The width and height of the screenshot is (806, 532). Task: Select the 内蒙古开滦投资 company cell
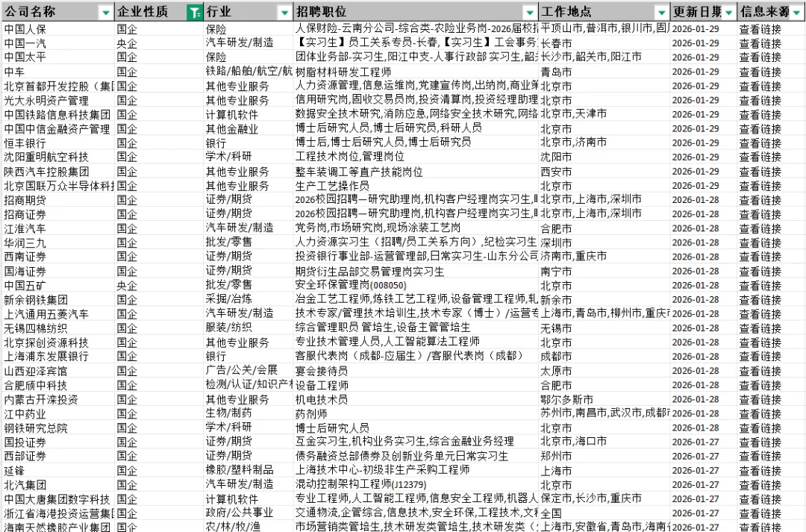click(58, 399)
